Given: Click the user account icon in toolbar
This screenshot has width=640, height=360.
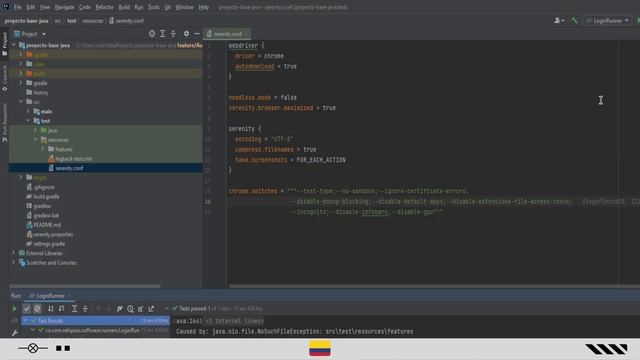Looking at the screenshot, I should point(558,20).
